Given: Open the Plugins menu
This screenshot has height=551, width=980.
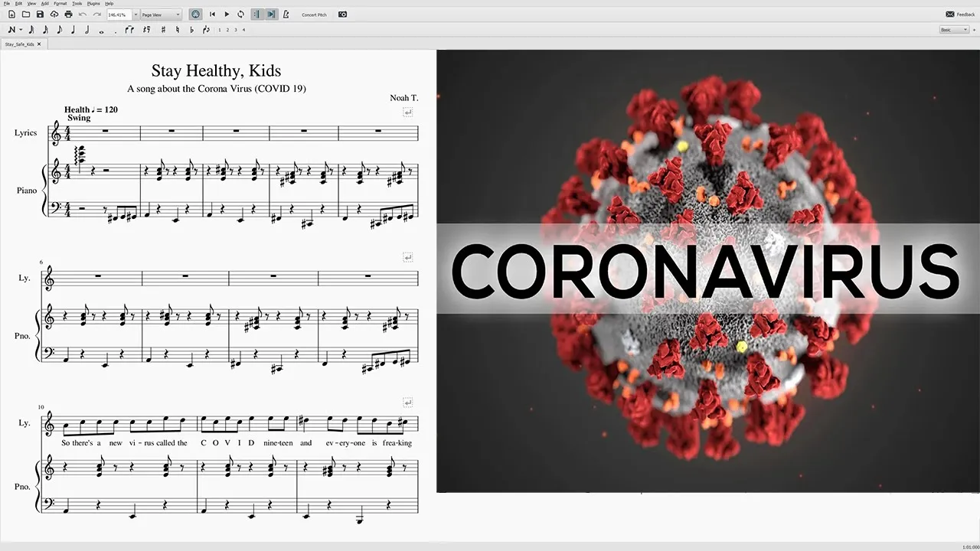Looking at the screenshot, I should click(x=93, y=4).
